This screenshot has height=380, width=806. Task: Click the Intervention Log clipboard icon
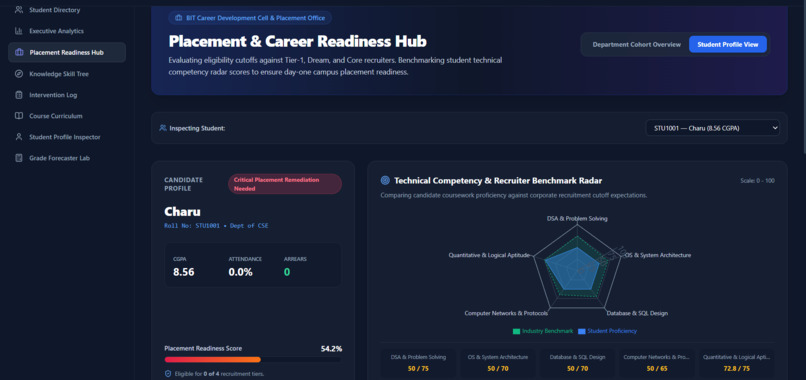coord(19,95)
